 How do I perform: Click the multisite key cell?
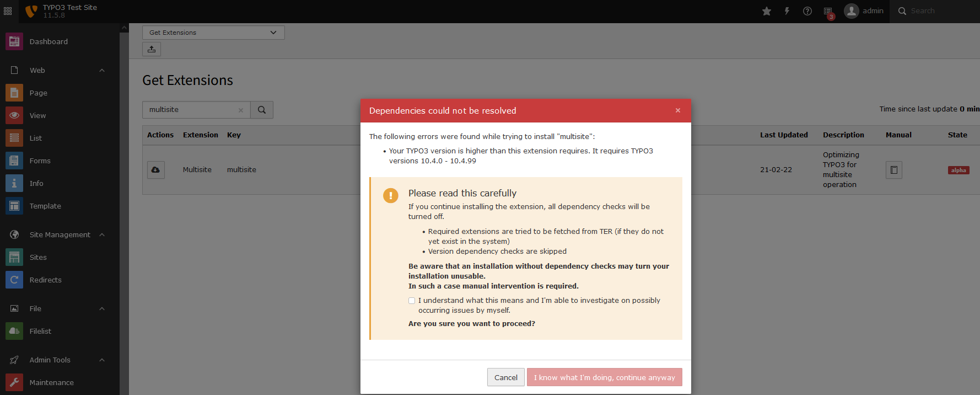coord(241,170)
